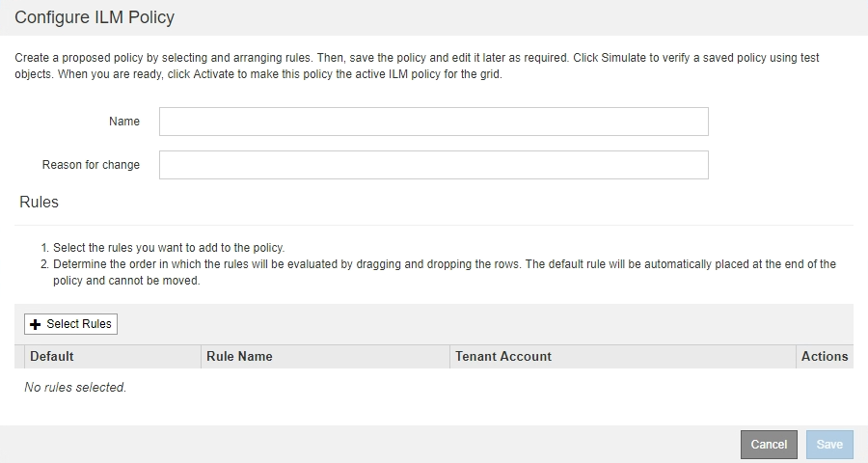This screenshot has width=868, height=463.
Task: Select the Tenant Account column header
Action: (503, 356)
